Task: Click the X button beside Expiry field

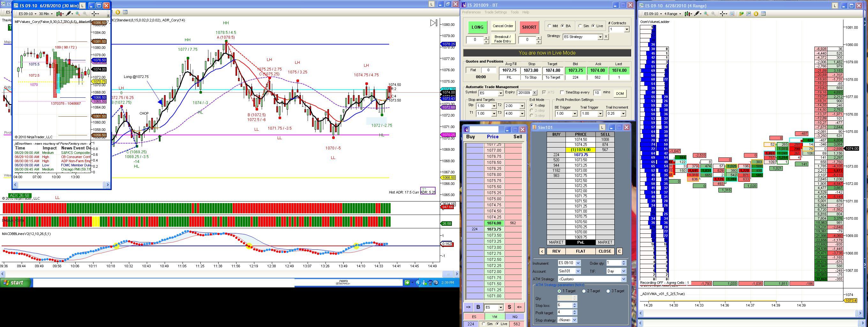Action: [x=534, y=93]
